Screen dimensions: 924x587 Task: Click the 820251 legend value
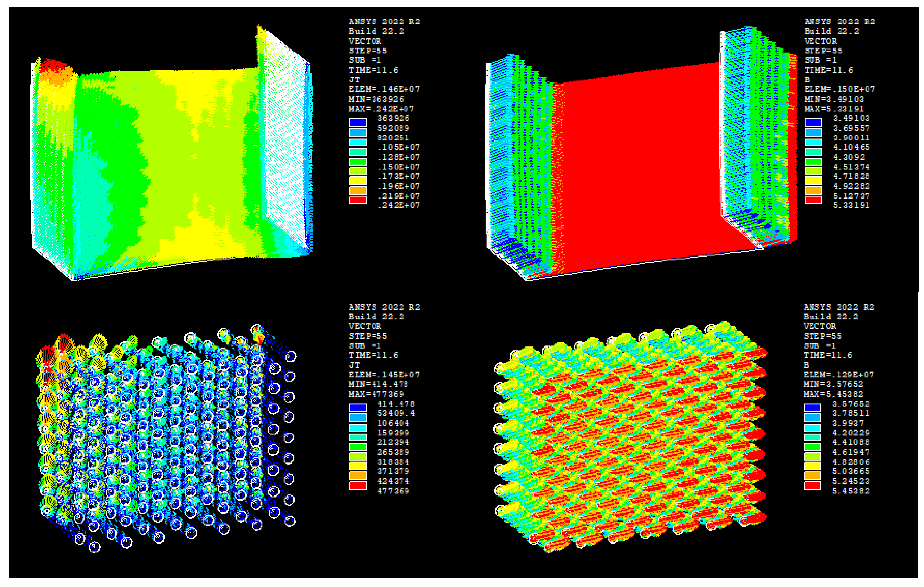click(x=393, y=138)
